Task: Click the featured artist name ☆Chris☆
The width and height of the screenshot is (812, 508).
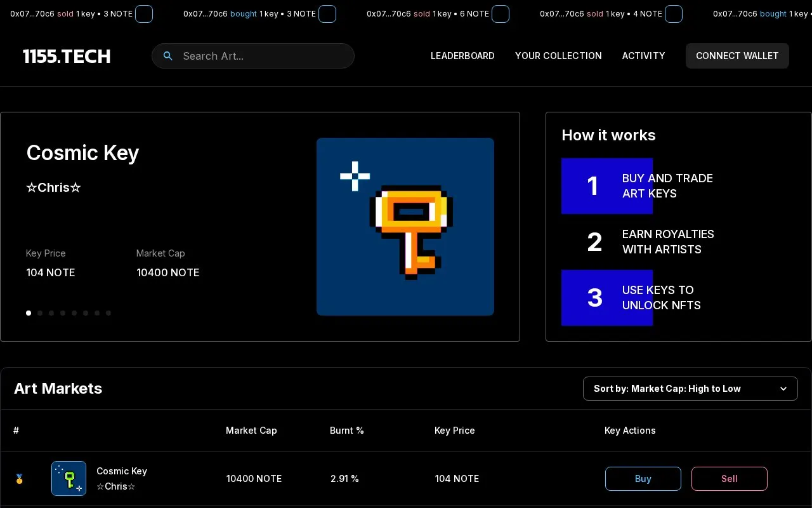Action: point(53,187)
